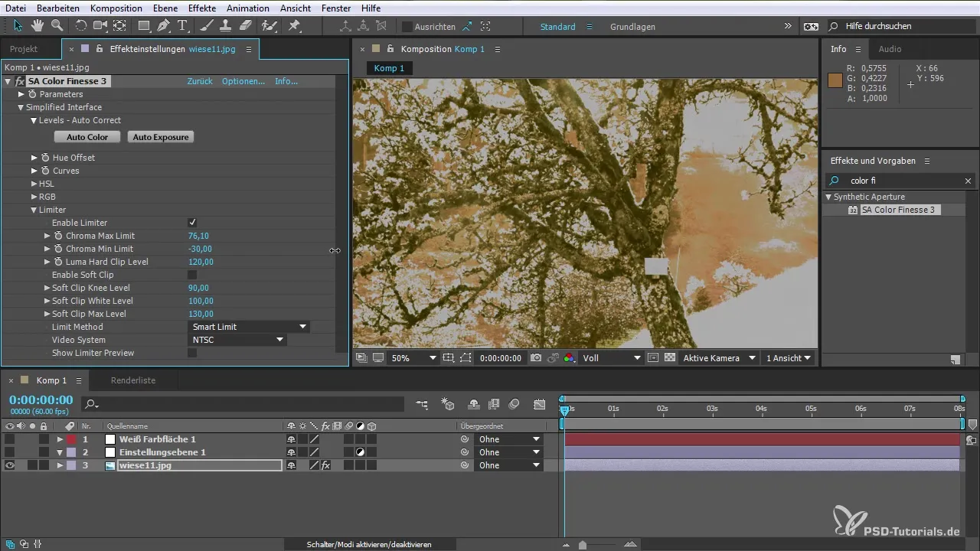Image resolution: width=980 pixels, height=551 pixels.
Task: Click the snapshot camera icon in viewer
Action: (537, 358)
